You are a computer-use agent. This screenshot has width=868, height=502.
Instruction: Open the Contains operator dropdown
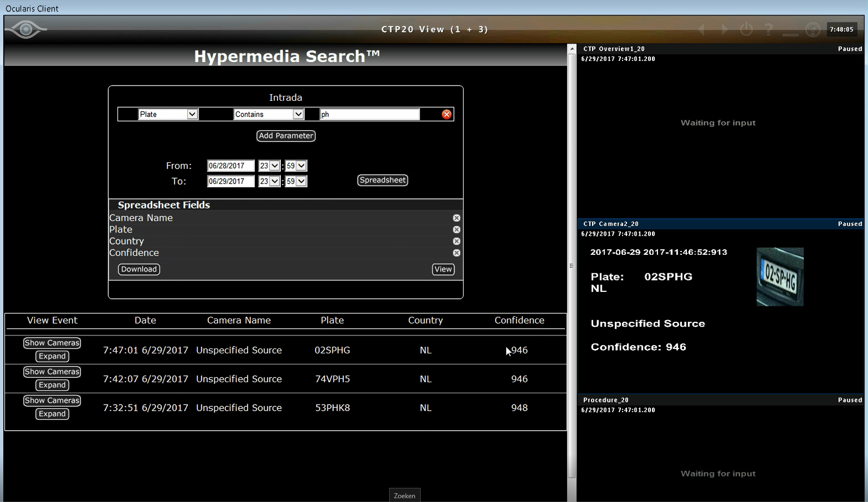click(268, 114)
